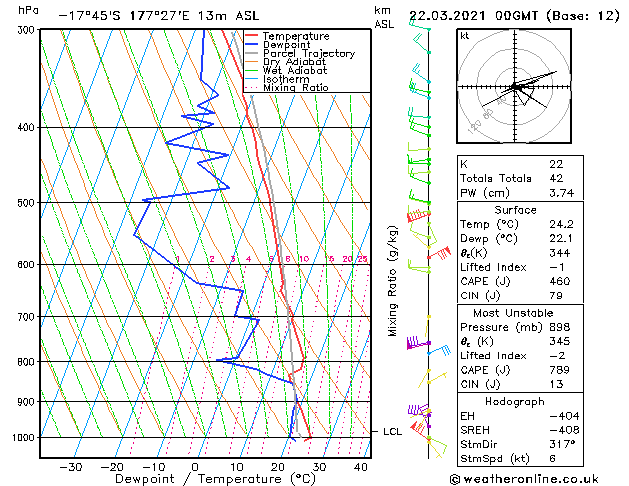629x486 pixels.
Task: Click the StmDir value 317°
Action: tap(562, 444)
